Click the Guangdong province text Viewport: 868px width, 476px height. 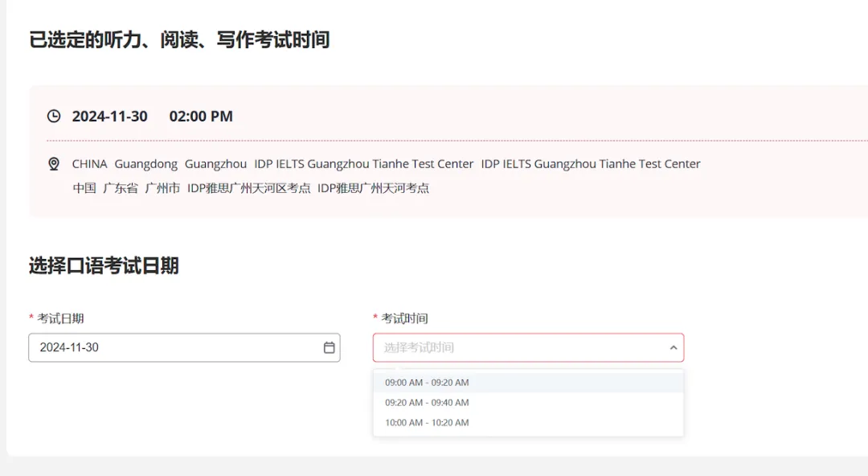146,164
